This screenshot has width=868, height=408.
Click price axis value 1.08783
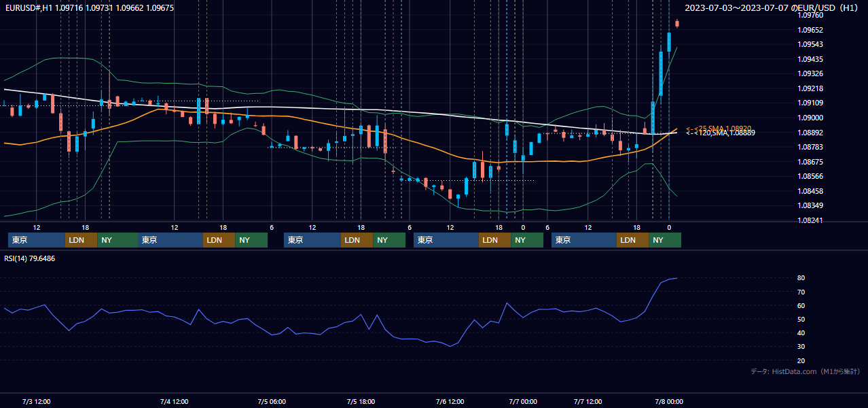click(x=812, y=147)
